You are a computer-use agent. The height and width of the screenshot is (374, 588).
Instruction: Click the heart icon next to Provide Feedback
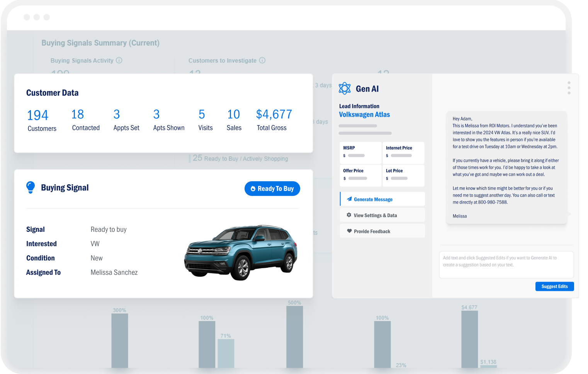(349, 231)
